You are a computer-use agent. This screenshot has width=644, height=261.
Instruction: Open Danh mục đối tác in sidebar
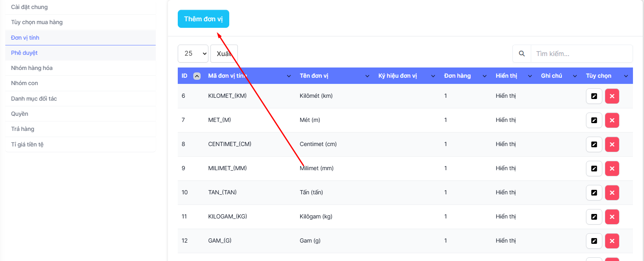[x=34, y=99]
